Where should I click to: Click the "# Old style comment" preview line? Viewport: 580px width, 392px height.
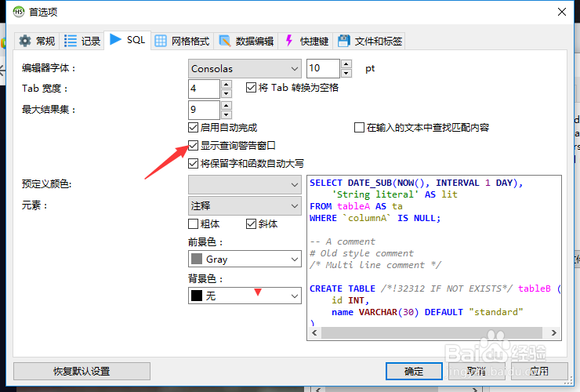tap(362, 253)
